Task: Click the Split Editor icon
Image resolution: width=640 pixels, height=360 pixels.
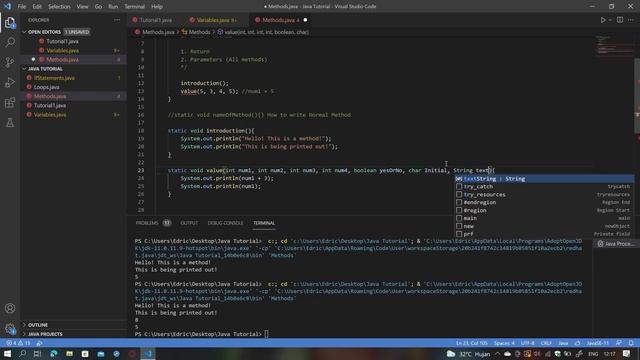Action: [x=620, y=20]
